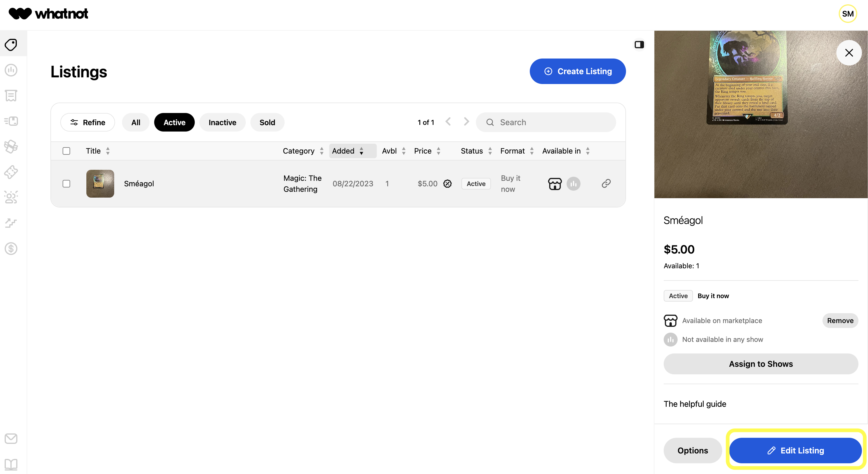Image resolution: width=868 pixels, height=474 pixels.
Task: Go to next page of listings
Action: coord(466,122)
